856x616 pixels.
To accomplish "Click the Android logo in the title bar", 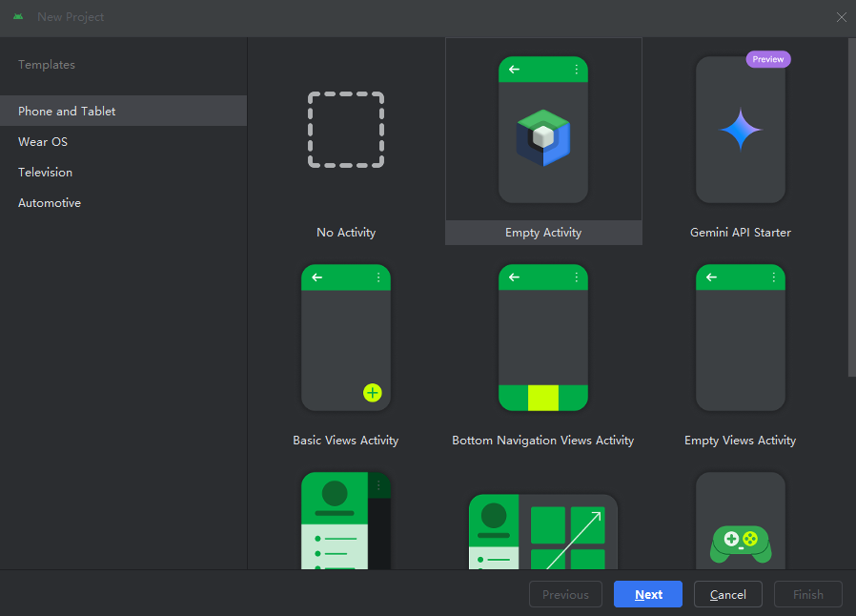I will pyautogui.click(x=18, y=17).
